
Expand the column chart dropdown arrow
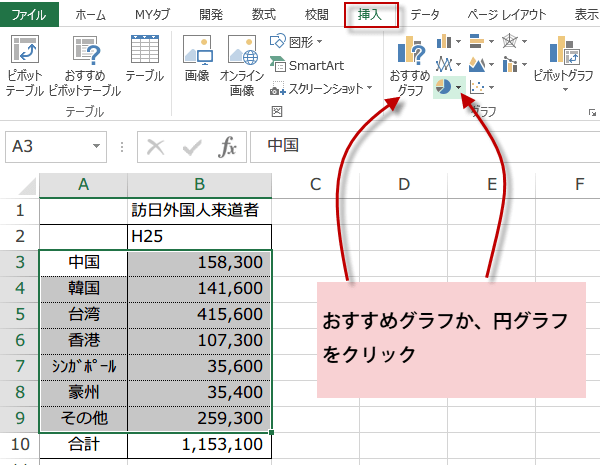[458, 41]
